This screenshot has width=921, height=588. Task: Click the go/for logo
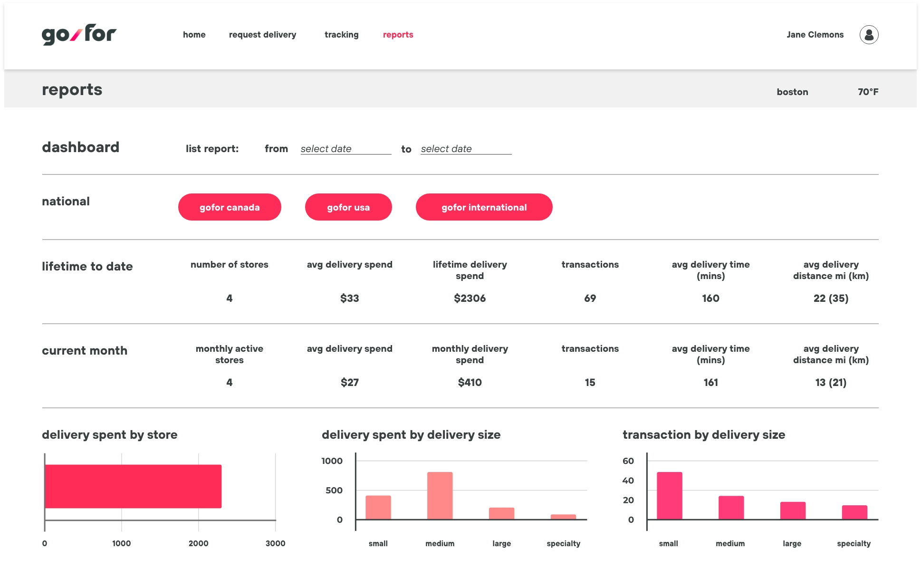tap(79, 35)
